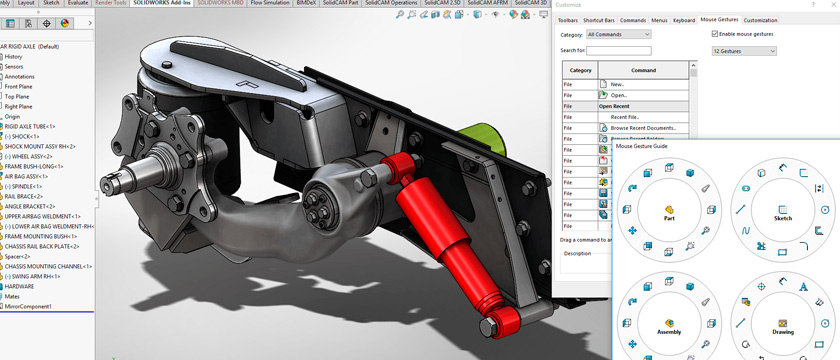Screen dimensions: 840x360
Task: Select the ConfigurationManager tab icon
Action: tap(28, 24)
